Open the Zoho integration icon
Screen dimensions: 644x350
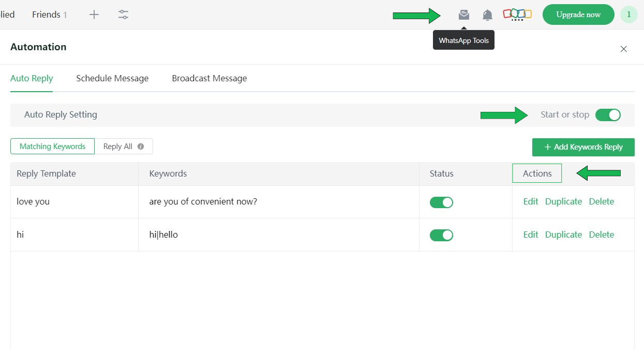517,14
